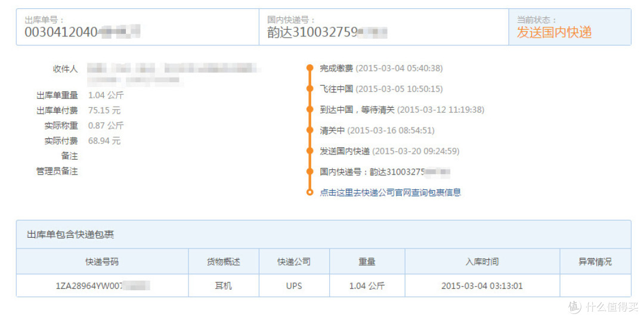
Task: Select outbound order number 0030412040
Action: [x=82, y=32]
